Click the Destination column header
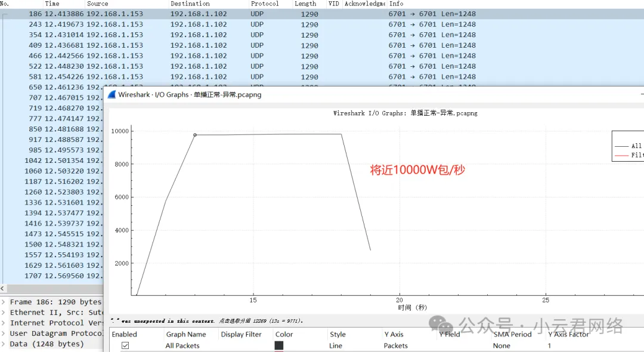 pos(190,4)
